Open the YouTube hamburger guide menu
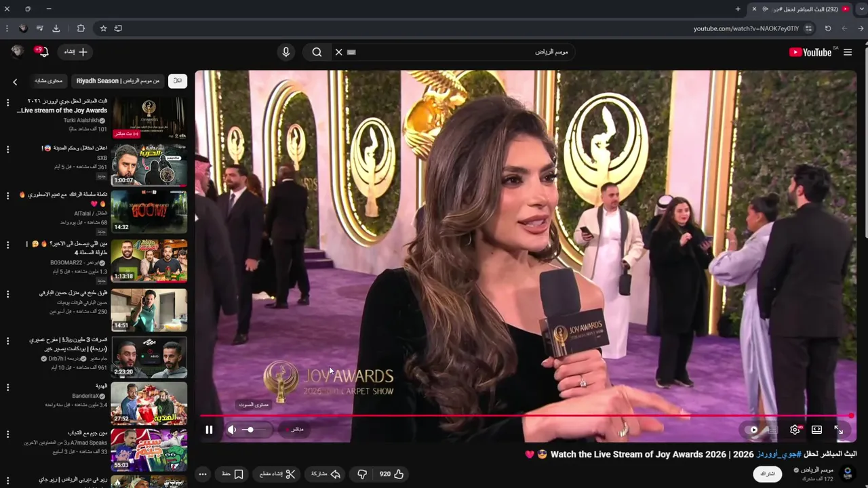Image resolution: width=868 pixels, height=488 pixels. click(x=848, y=52)
